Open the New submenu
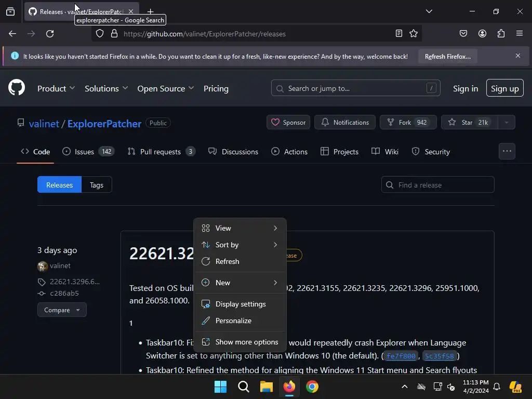 click(240, 283)
